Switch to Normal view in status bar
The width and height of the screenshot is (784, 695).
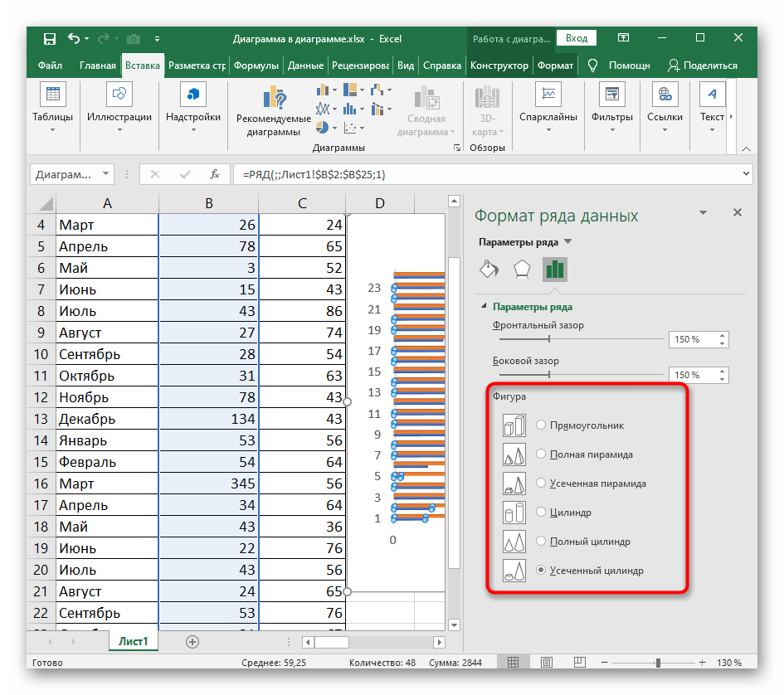(x=513, y=663)
